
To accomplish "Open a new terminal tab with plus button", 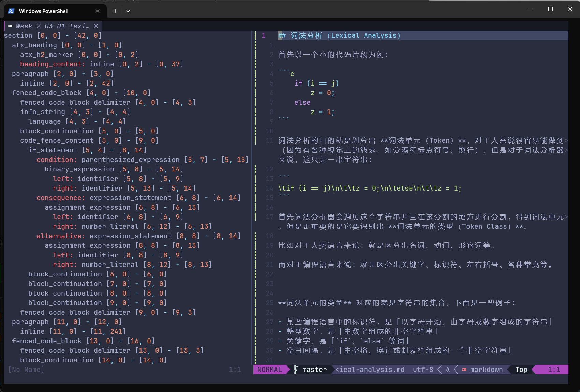I will click(x=115, y=11).
